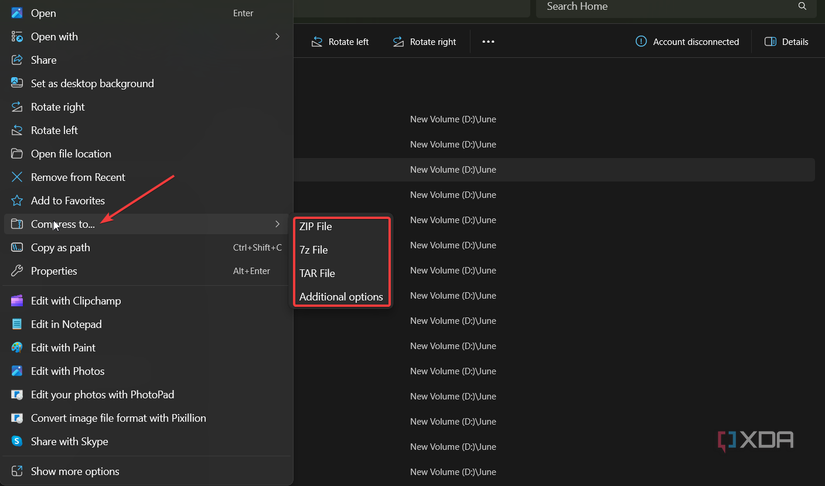
Task: Click the Edit in Notepad icon
Action: [17, 324]
